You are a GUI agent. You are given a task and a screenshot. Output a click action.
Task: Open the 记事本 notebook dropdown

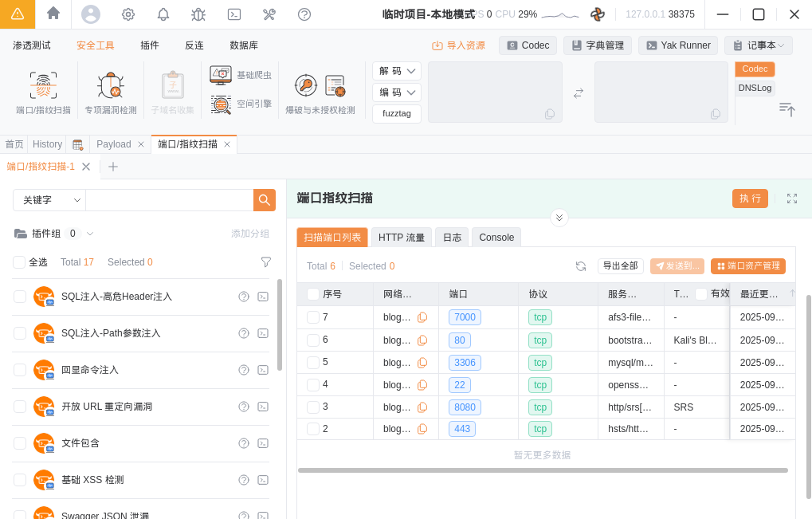(x=758, y=45)
